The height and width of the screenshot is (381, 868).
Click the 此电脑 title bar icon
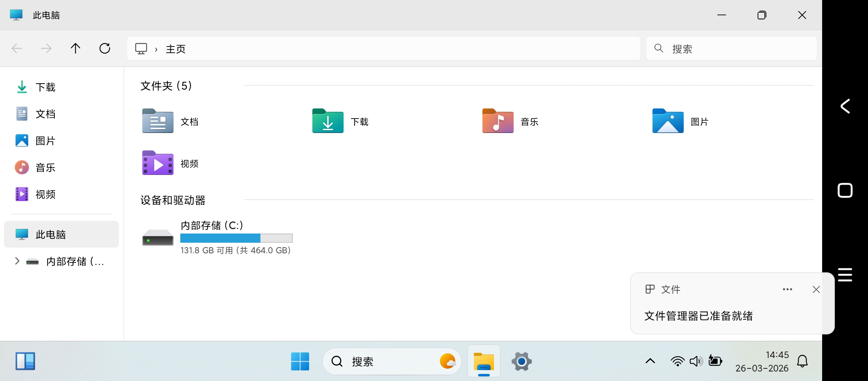[x=16, y=15]
